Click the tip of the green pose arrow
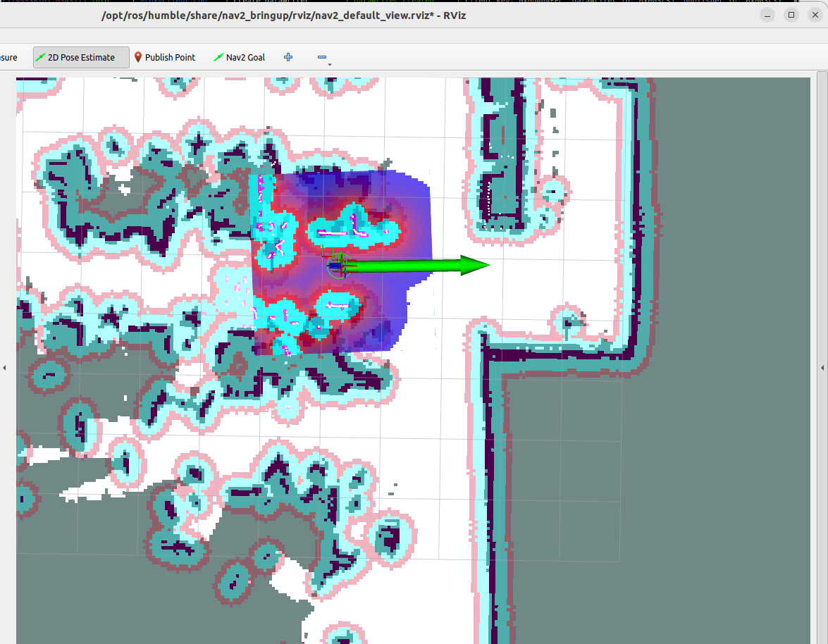Screen dimensions: 828x644 (x=486, y=265)
